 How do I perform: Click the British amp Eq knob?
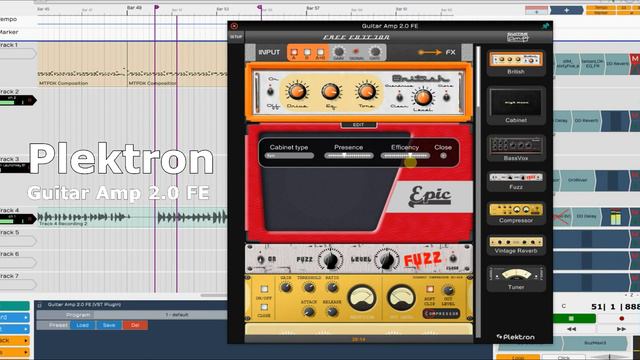[331, 91]
